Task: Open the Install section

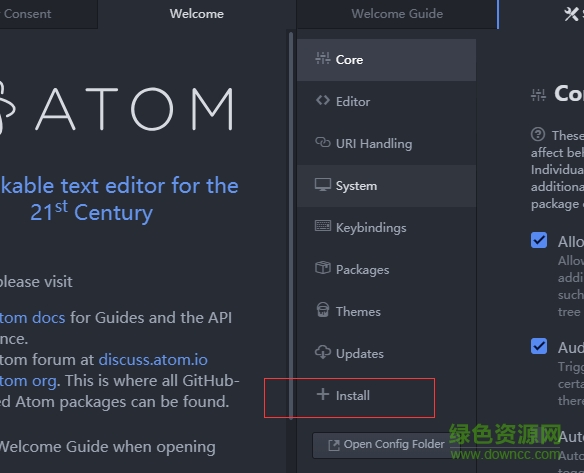Action: [386, 396]
